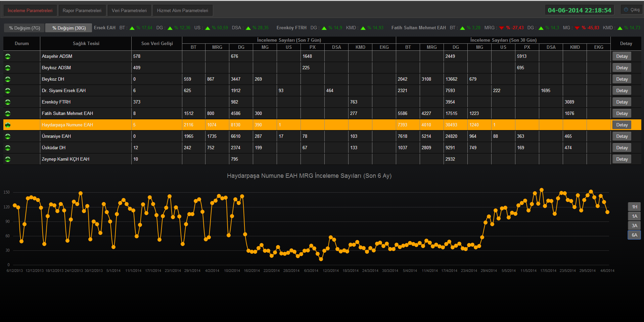Click the date and time display 04-06-2014
644x322 pixels.
pyautogui.click(x=580, y=10)
